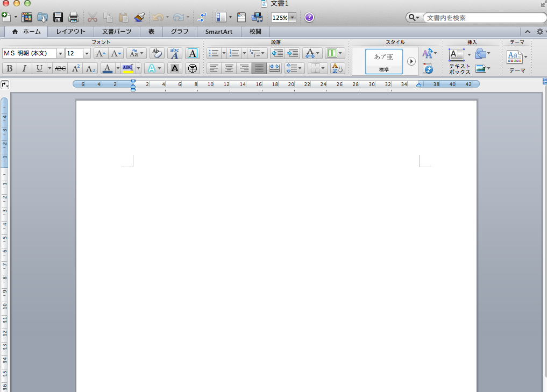The width and height of the screenshot is (547, 392).
Task: Click the テキストボックス insert button
Action: pyautogui.click(x=457, y=54)
